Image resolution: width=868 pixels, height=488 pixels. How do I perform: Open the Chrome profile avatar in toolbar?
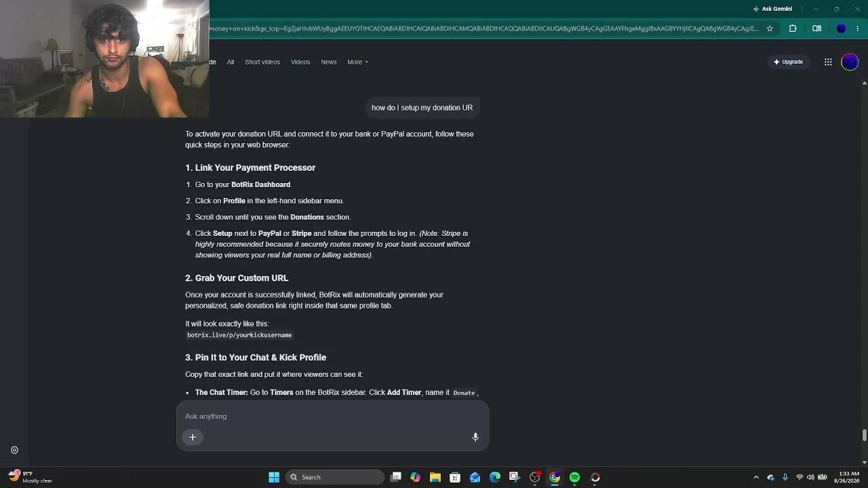[x=842, y=28]
